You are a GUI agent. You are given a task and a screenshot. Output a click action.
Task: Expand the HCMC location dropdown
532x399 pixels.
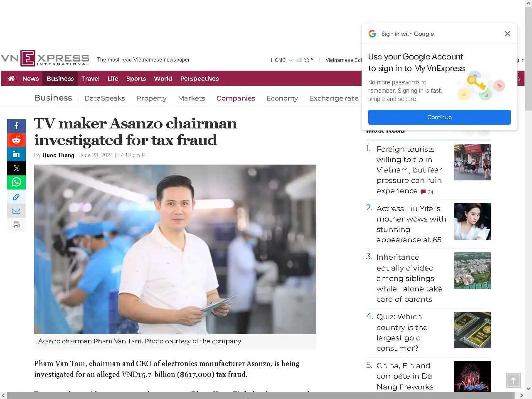point(282,60)
